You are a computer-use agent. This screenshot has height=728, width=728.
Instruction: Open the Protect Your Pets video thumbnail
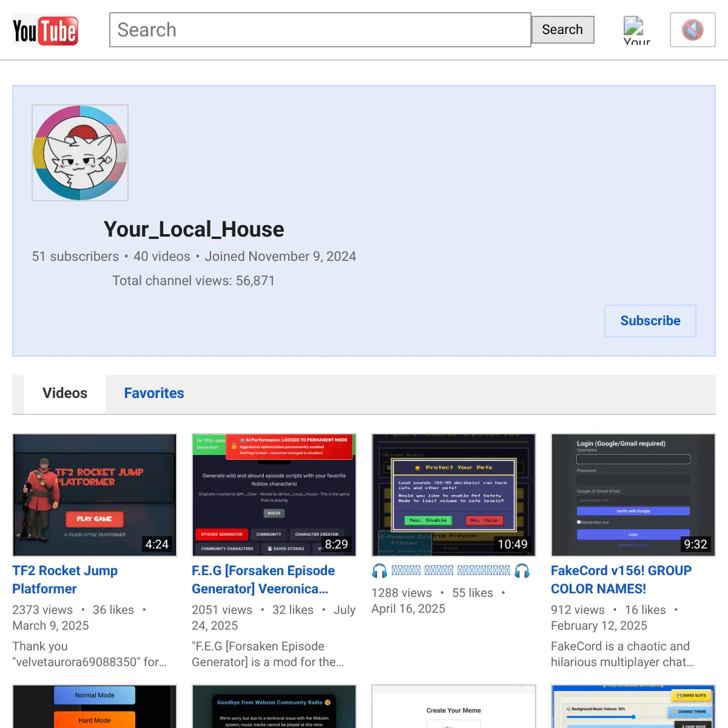(x=454, y=494)
